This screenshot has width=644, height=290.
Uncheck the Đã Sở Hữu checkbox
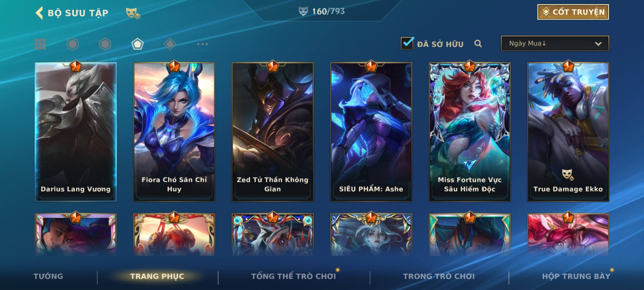[407, 43]
